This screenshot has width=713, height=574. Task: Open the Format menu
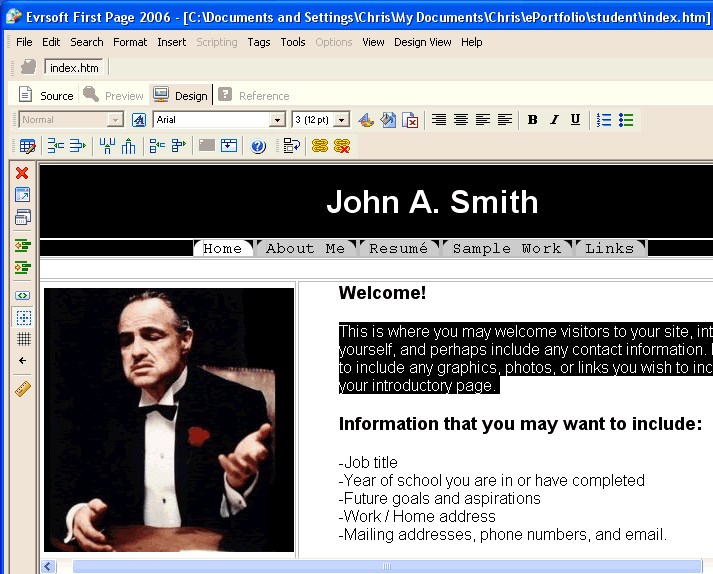[130, 42]
